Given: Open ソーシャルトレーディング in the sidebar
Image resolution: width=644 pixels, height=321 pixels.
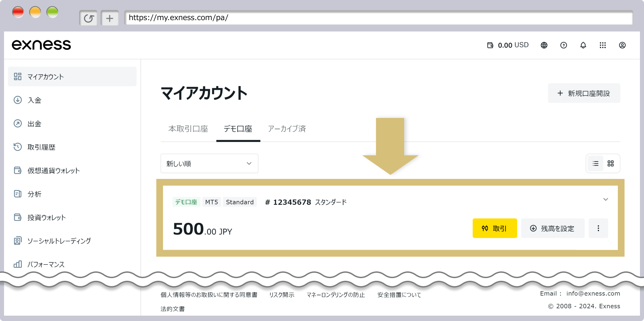Looking at the screenshot, I should (x=72, y=241).
